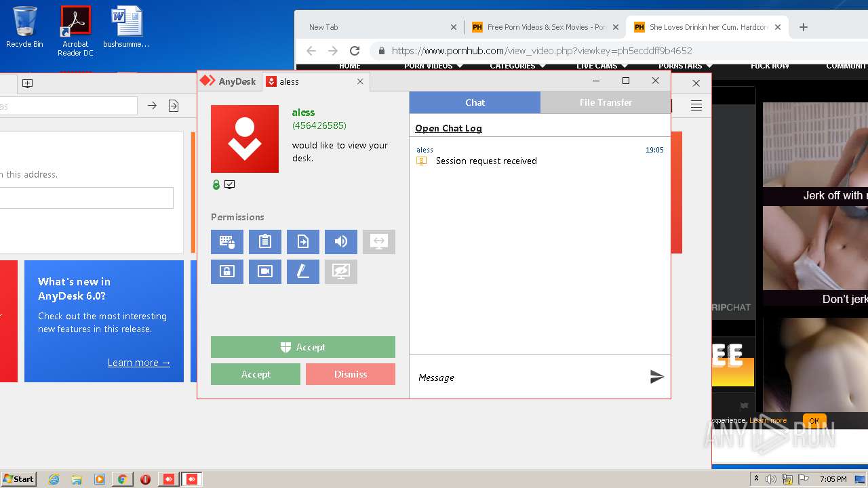Expand the LIVE CAMS menu on the website
This screenshot has height=488, width=868.
pyautogui.click(x=601, y=66)
